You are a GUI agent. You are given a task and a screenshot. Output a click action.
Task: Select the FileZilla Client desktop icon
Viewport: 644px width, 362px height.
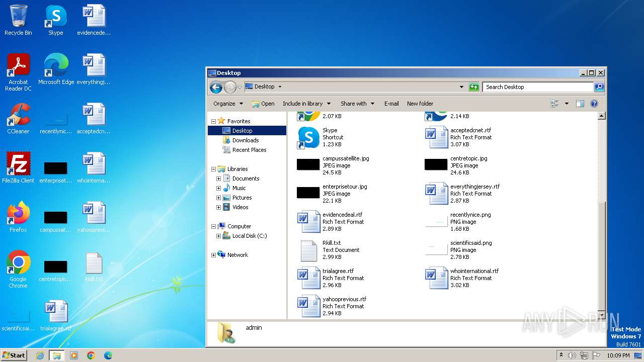(x=18, y=168)
